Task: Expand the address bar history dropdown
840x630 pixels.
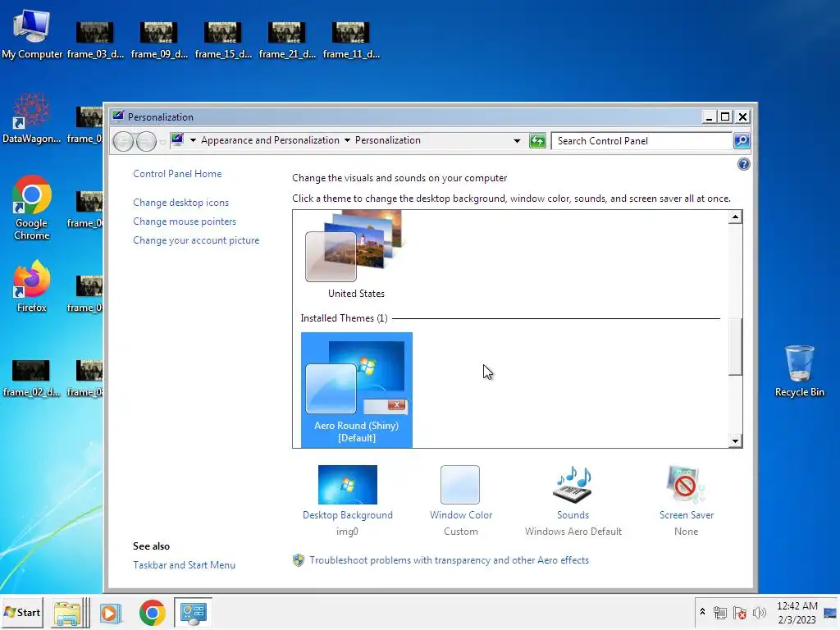Action: [517, 141]
